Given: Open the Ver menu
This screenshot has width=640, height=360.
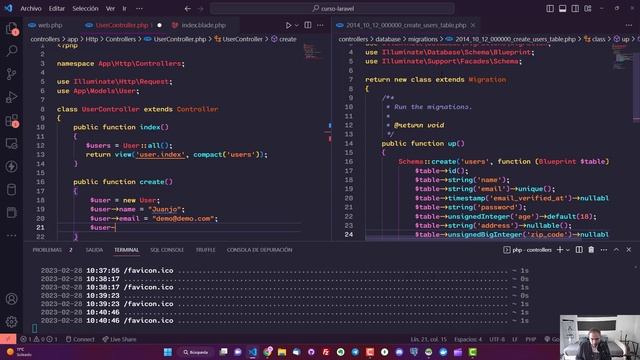Looking at the screenshot, I should [110, 9].
